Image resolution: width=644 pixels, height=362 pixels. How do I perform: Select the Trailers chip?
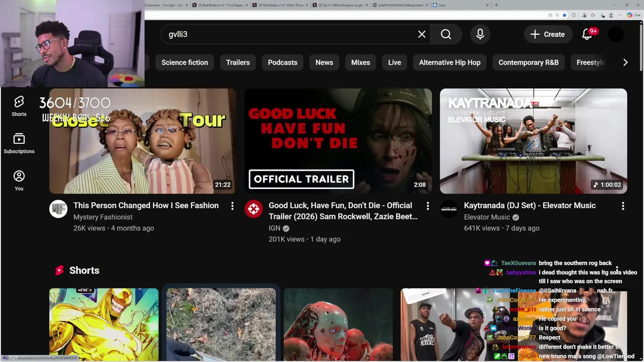[237, 62]
